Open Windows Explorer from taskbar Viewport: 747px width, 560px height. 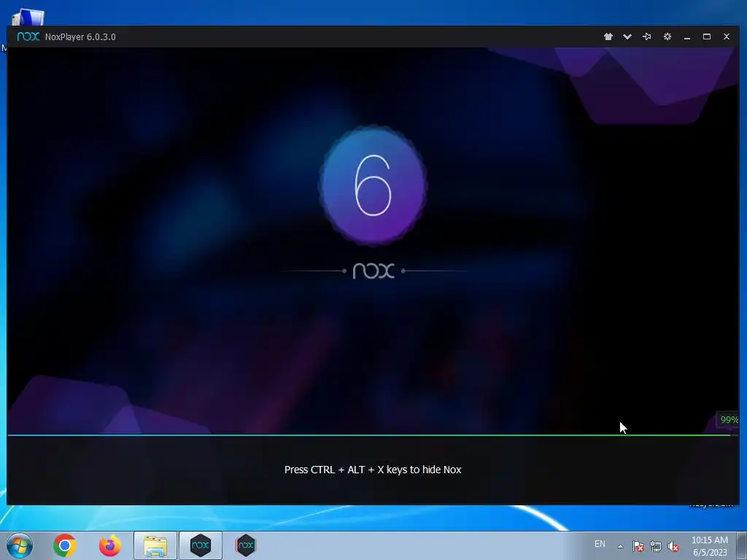coord(155,545)
